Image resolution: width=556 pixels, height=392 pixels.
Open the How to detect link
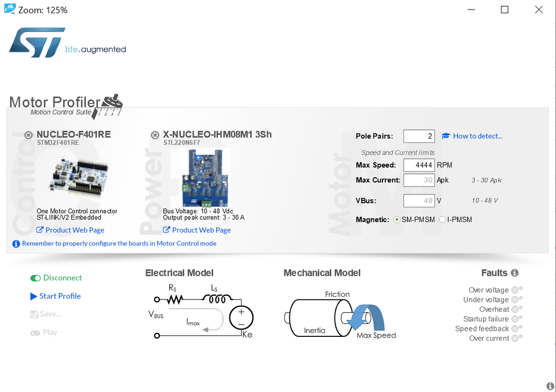(x=478, y=136)
